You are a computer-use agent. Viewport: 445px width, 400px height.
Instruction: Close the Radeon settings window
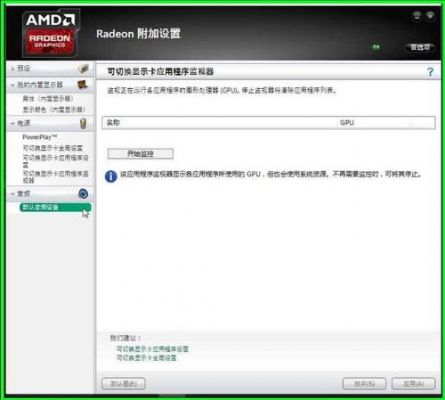click(430, 16)
